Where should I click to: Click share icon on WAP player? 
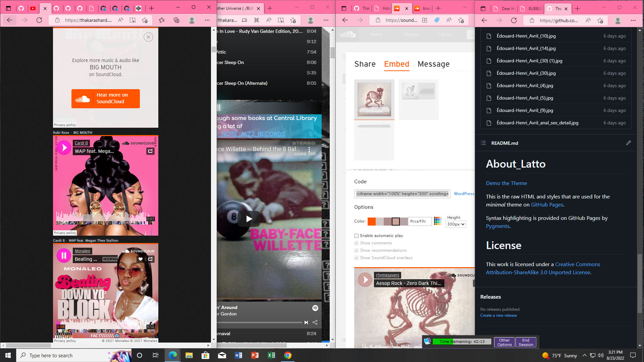tap(151, 151)
